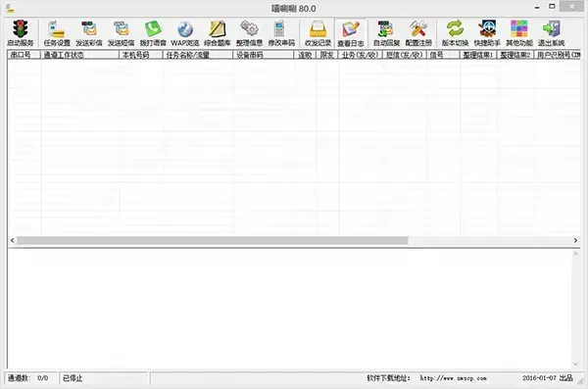Click 退出系统 exit door icon
The height and width of the screenshot is (389, 588).
(x=551, y=33)
